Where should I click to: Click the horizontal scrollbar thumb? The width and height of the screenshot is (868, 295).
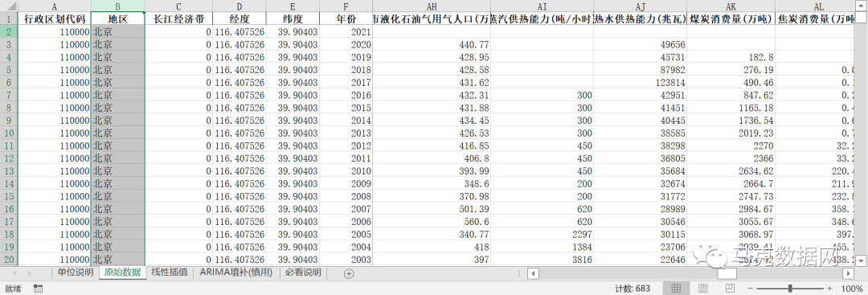(x=727, y=273)
